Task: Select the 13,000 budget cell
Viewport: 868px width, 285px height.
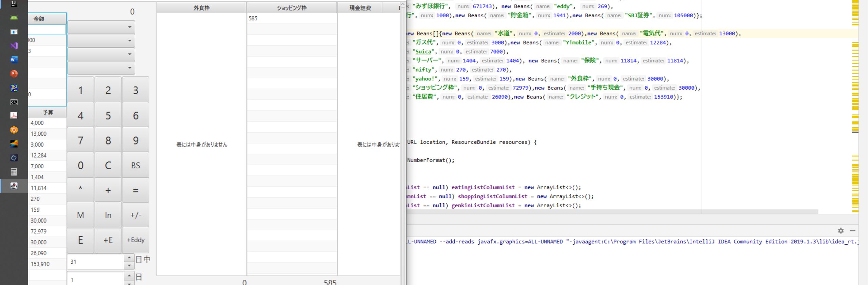Action: pyautogui.click(x=47, y=134)
